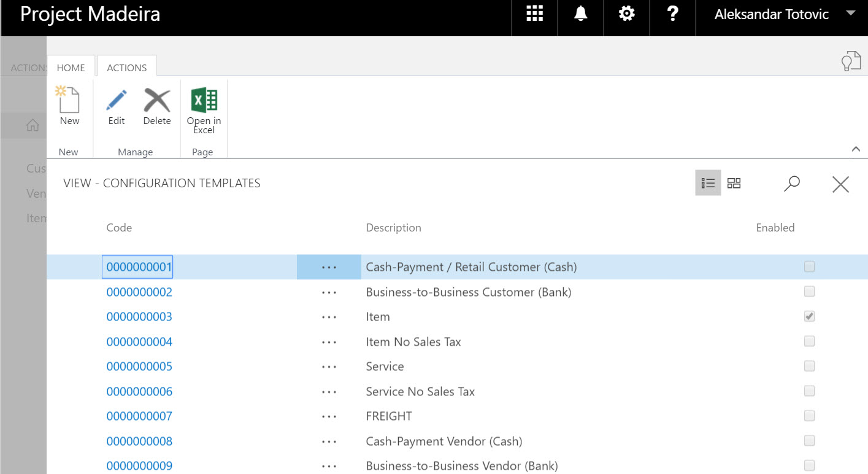This screenshot has height=474, width=868.
Task: Click the Delete X icon in ribbon
Action: tap(157, 101)
